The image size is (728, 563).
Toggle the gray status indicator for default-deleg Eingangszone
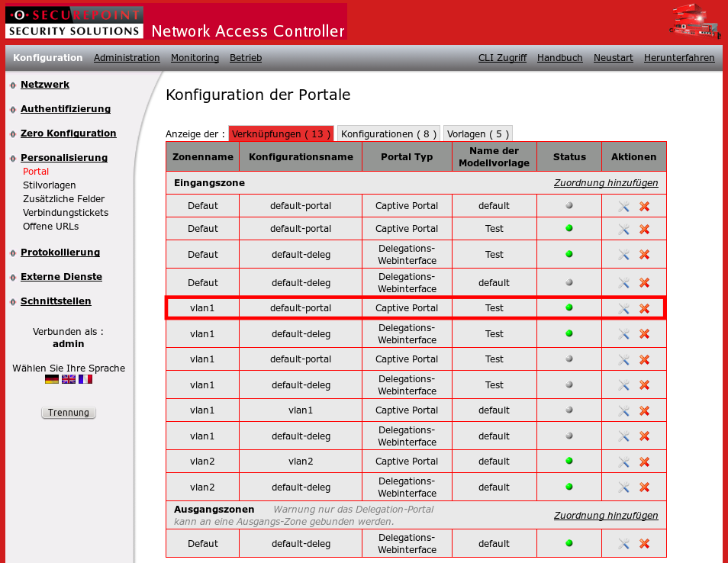pyautogui.click(x=569, y=282)
